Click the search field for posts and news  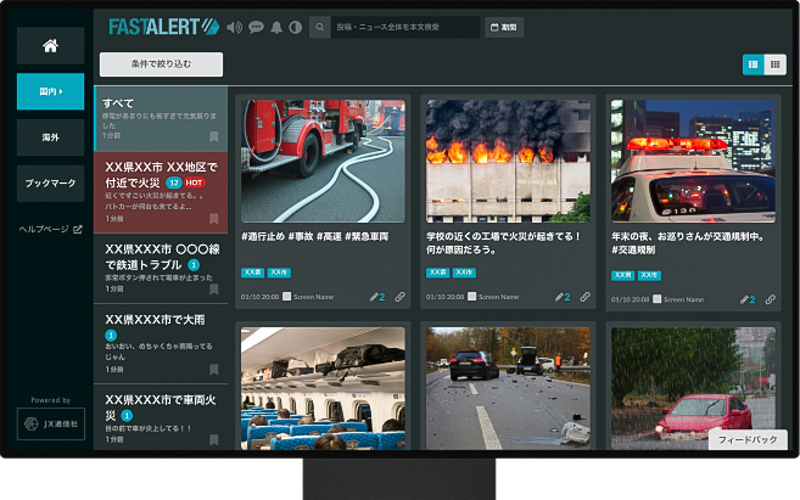pos(405,27)
